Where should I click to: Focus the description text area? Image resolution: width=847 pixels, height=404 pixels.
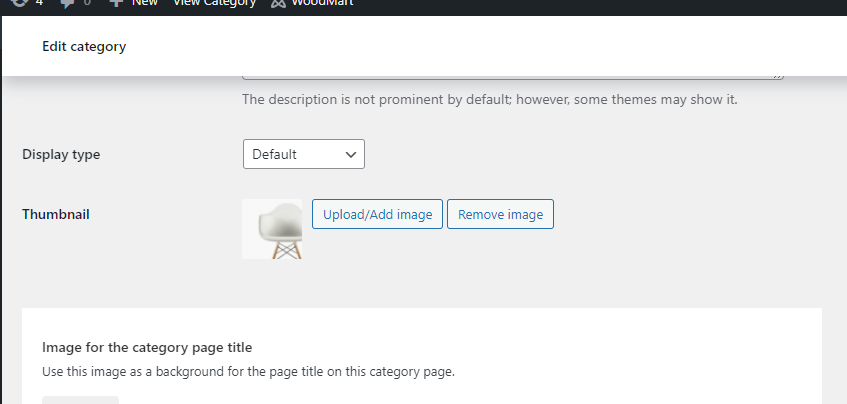coord(513,77)
